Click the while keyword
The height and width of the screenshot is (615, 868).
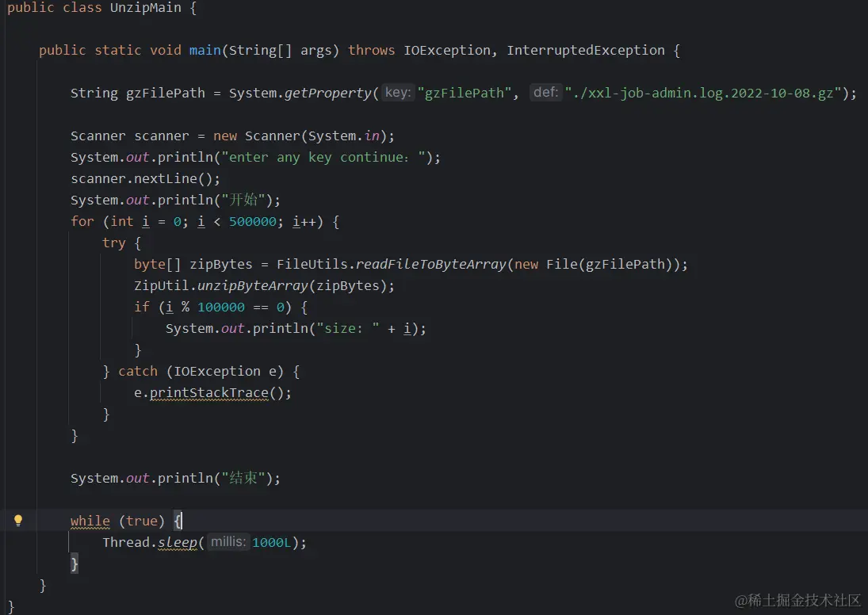point(90,521)
